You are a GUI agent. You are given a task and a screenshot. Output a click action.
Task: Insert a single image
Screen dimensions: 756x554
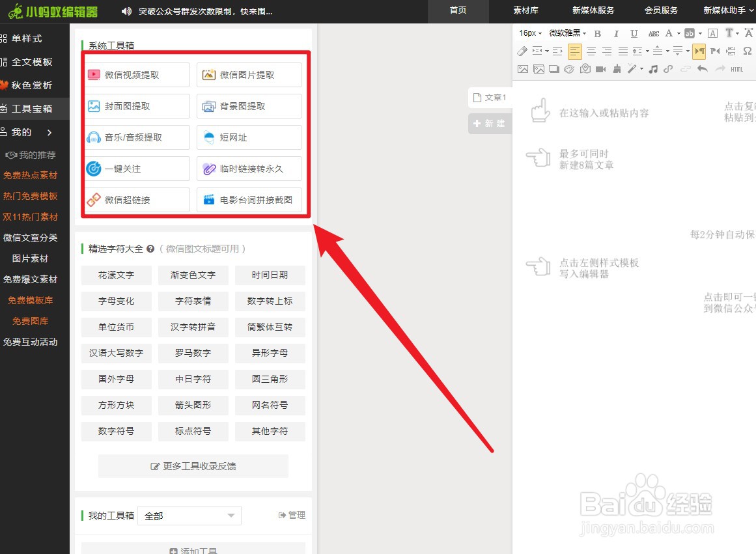coord(523,69)
